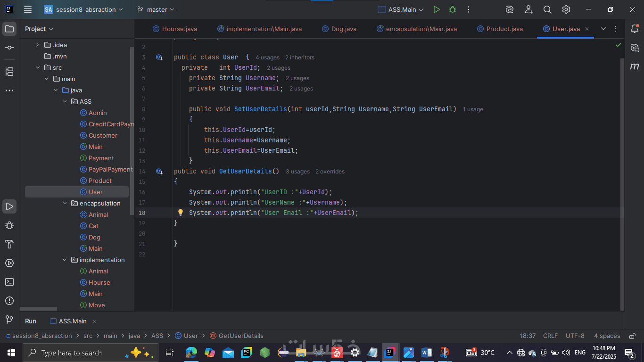Image resolution: width=644 pixels, height=362 pixels.
Task: Toggle read-only lock icon in status bar
Action: [x=631, y=336]
